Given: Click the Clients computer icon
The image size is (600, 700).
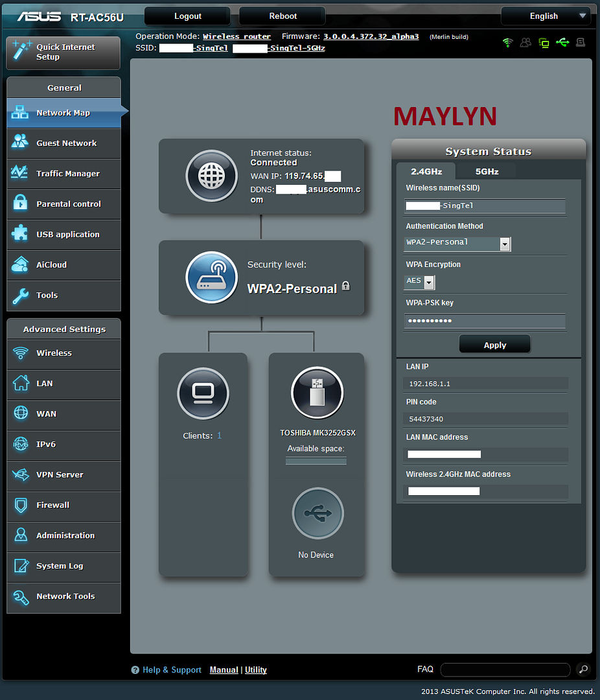Looking at the screenshot, I should pyautogui.click(x=203, y=393).
